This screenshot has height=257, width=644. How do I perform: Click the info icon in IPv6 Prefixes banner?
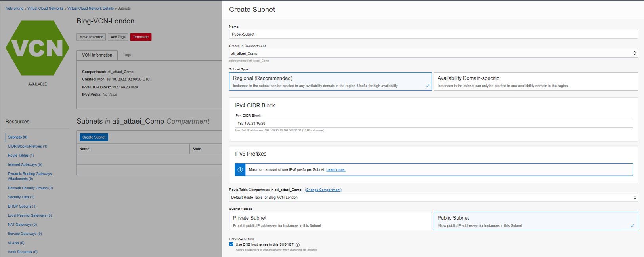(x=240, y=169)
